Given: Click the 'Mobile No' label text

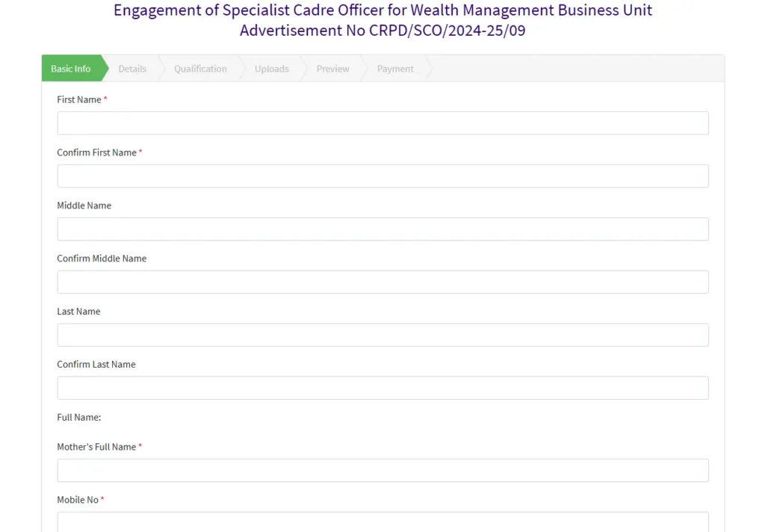Looking at the screenshot, I should pyautogui.click(x=78, y=500).
